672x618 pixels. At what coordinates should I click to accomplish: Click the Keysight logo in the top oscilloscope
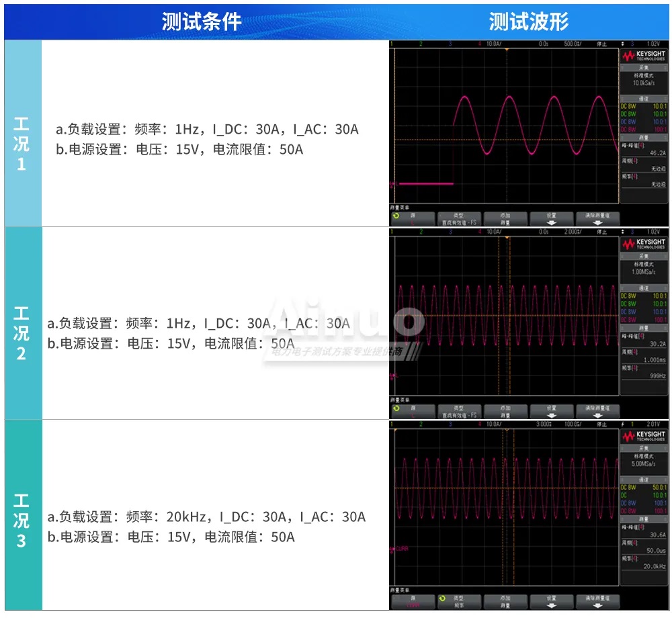642,56
